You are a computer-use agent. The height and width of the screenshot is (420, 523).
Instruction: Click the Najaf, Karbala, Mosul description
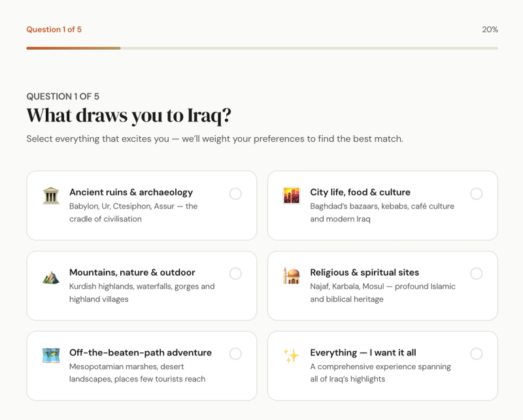[382, 293]
